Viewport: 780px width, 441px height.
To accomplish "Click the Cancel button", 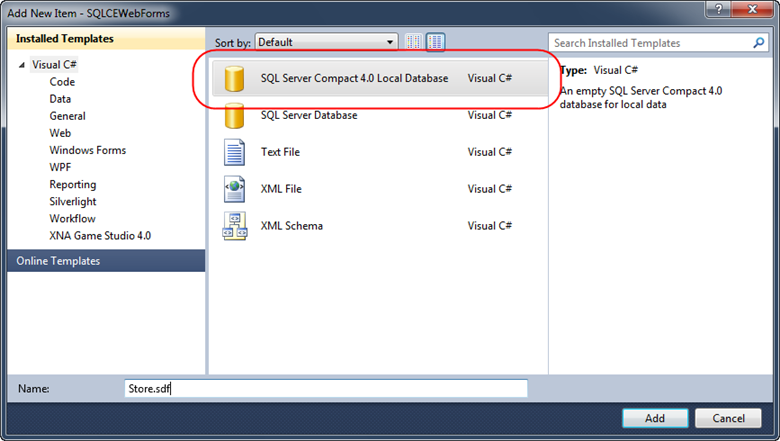I will [728, 418].
